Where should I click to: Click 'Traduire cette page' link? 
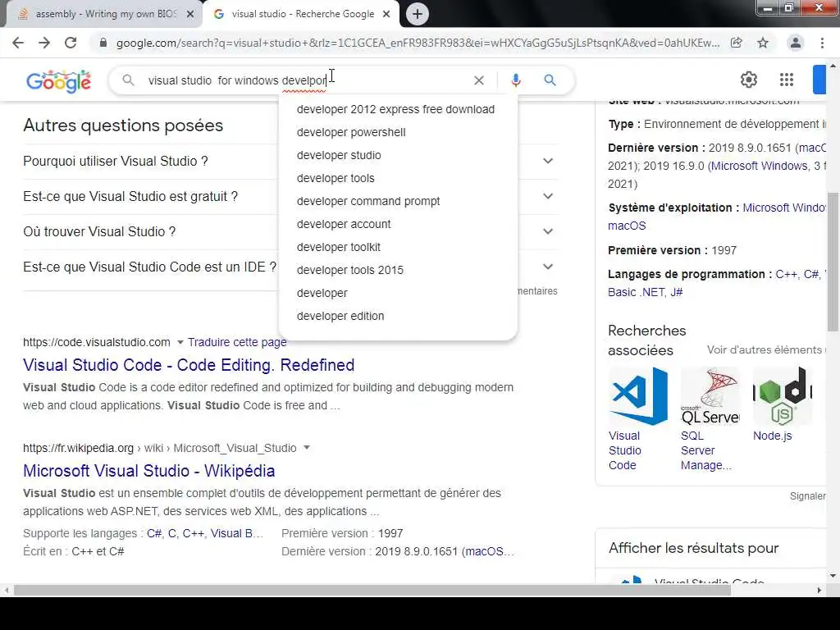237,342
